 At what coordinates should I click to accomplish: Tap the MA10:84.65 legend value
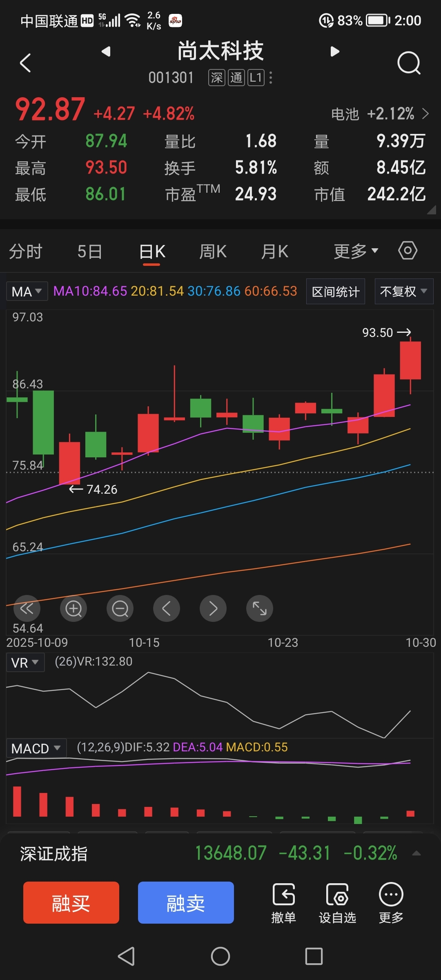90,291
